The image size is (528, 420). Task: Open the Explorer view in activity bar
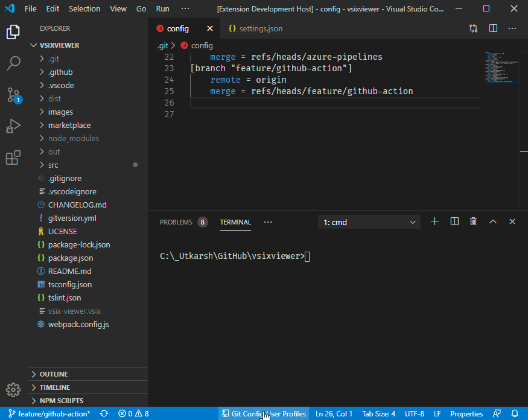tap(13, 32)
